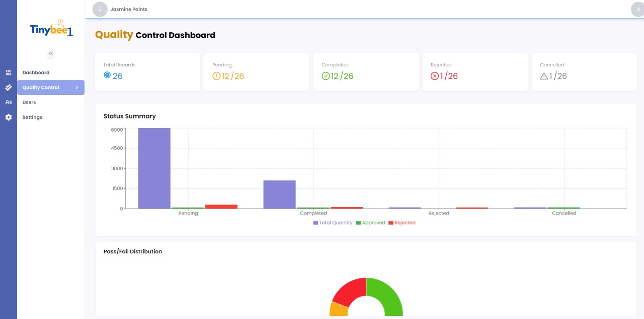The image size is (644, 319).
Task: Click the Completed checkmark circle icon
Action: pyautogui.click(x=326, y=76)
